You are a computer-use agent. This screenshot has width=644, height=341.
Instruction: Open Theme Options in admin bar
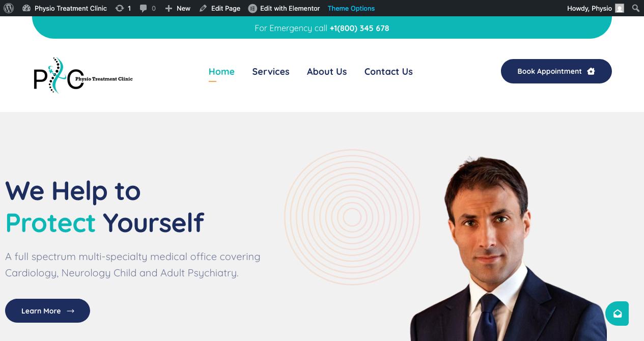pos(351,8)
